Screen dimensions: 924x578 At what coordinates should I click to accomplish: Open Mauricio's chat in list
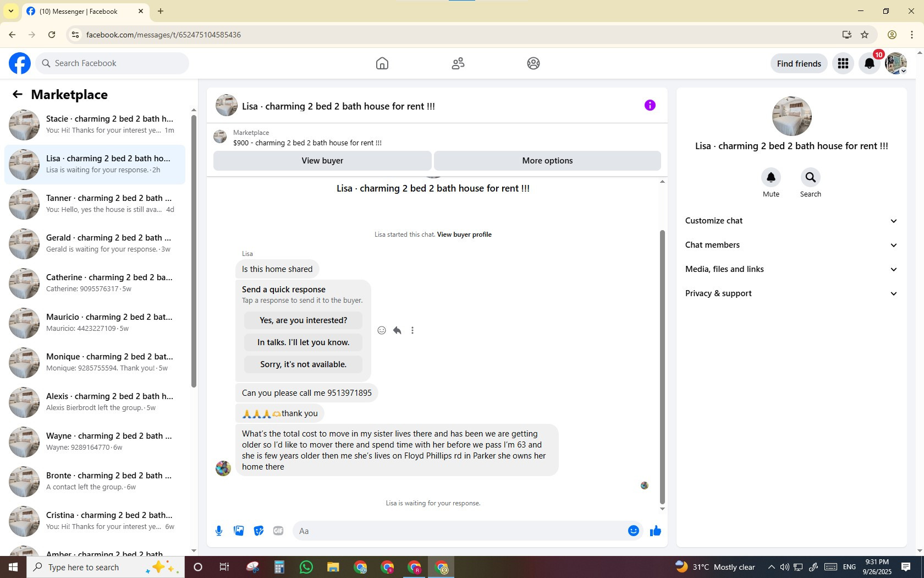95,323
